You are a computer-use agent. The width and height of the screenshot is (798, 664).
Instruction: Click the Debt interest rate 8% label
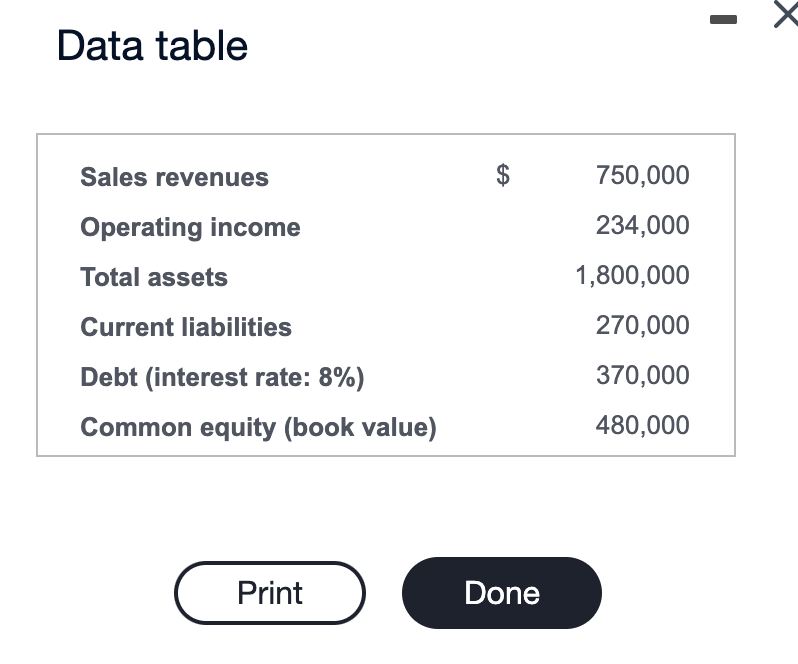click(222, 378)
